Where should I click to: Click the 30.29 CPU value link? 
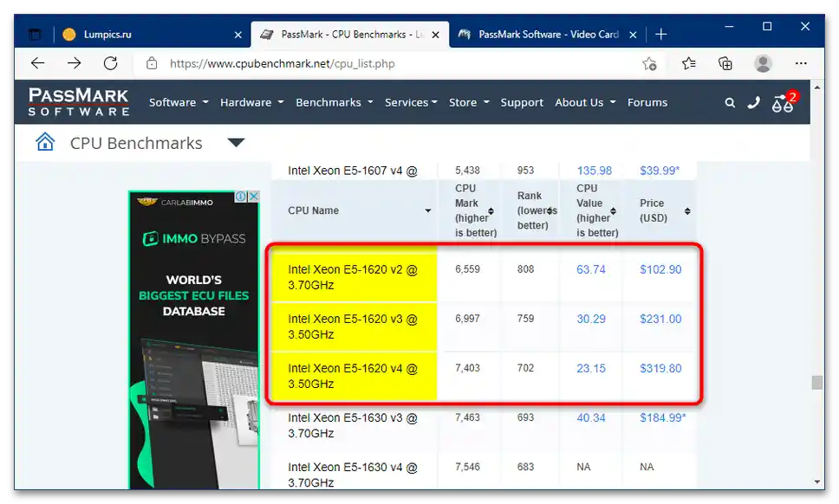591,319
